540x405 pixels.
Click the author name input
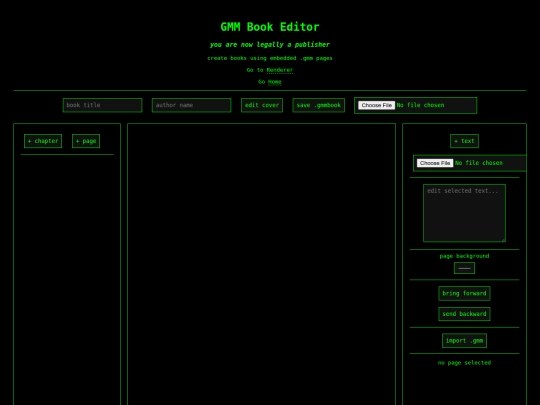191,105
